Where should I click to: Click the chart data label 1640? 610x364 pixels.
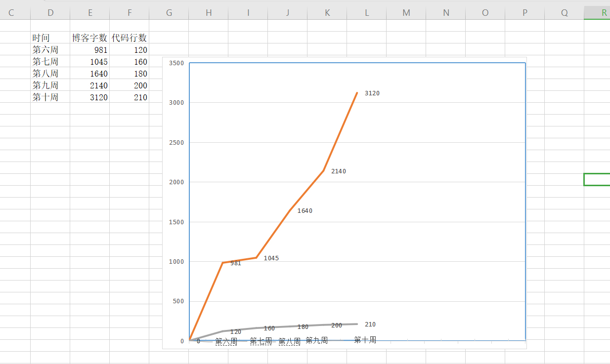pos(305,211)
